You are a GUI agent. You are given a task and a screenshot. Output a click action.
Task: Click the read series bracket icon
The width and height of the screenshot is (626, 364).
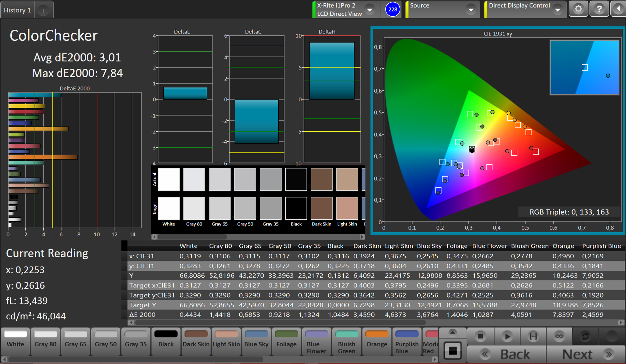[533, 336]
